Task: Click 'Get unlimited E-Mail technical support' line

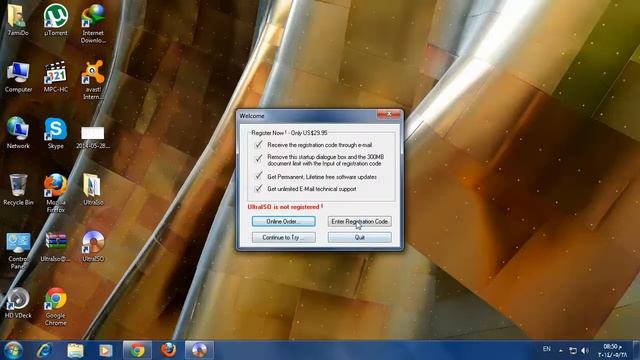Action: point(311,189)
